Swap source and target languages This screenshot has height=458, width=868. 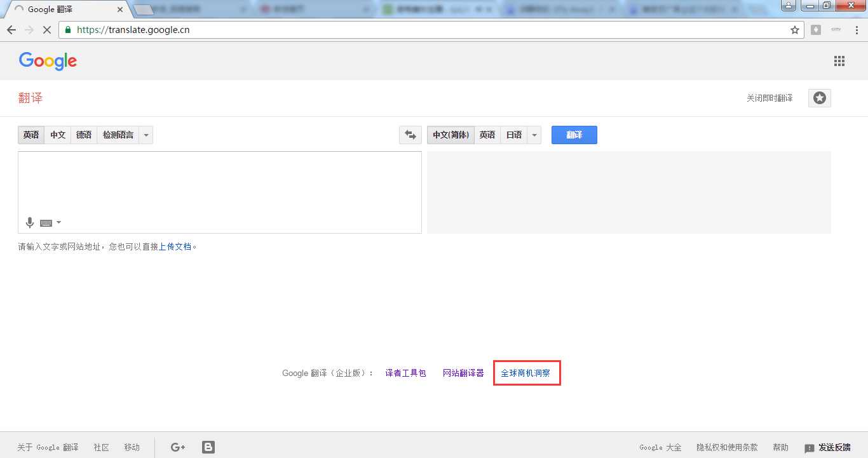tap(410, 135)
